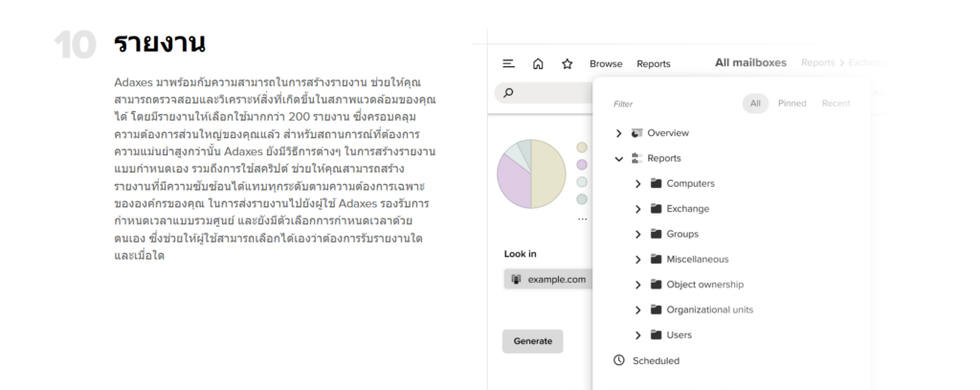Expand the Groups folder chevron
The image size is (980, 390).
pos(638,234)
